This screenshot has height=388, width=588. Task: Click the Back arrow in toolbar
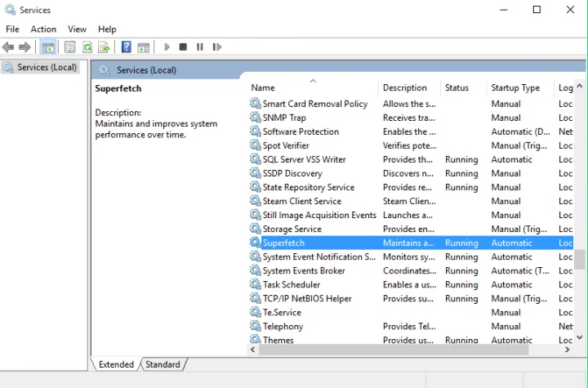pos(9,47)
